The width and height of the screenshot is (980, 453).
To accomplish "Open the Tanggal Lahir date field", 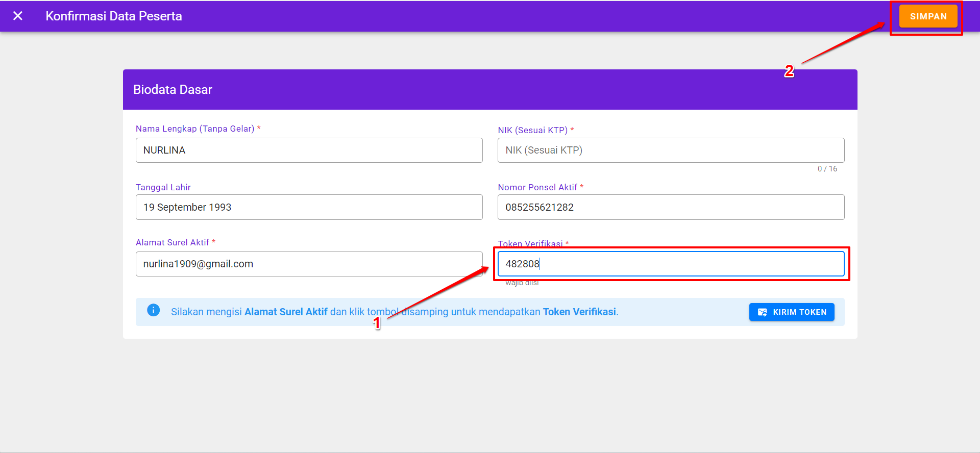I will coord(309,207).
